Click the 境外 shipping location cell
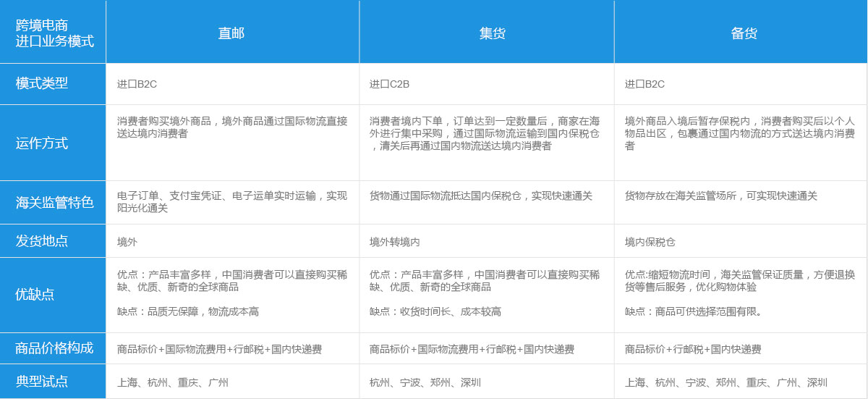The width and height of the screenshot is (868, 399). click(x=127, y=242)
